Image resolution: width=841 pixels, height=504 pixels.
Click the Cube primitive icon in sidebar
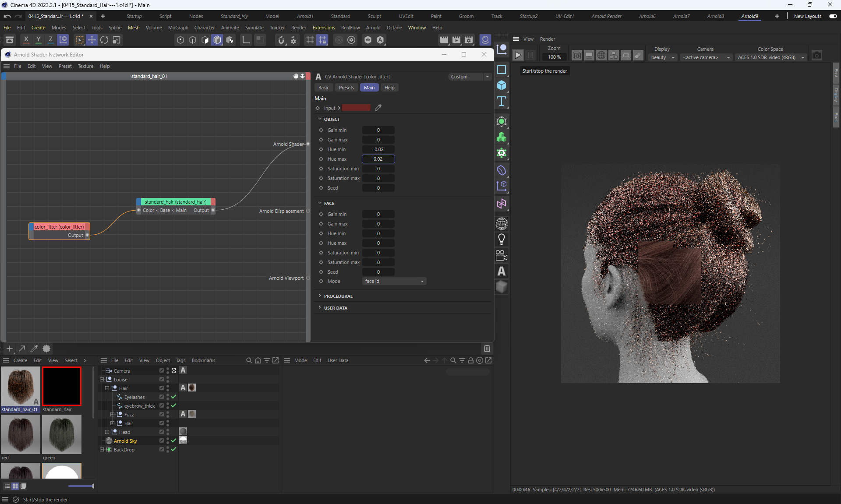(502, 85)
